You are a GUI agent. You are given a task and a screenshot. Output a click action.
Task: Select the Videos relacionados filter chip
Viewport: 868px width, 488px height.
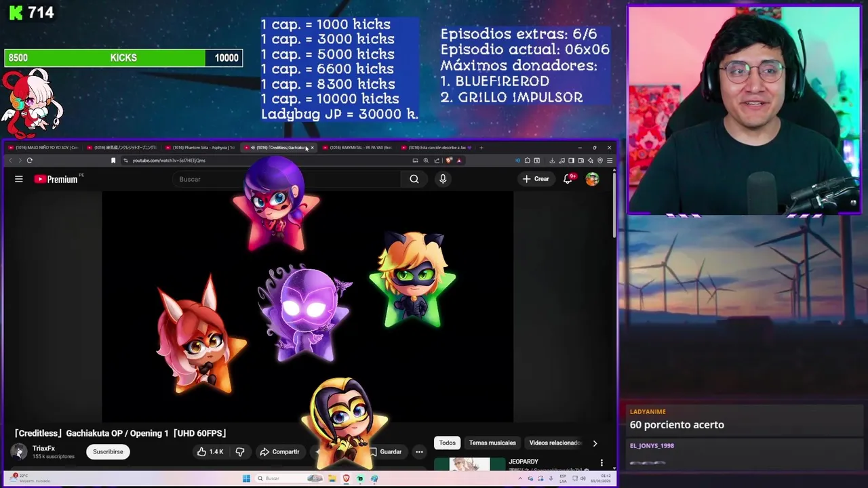[555, 443]
